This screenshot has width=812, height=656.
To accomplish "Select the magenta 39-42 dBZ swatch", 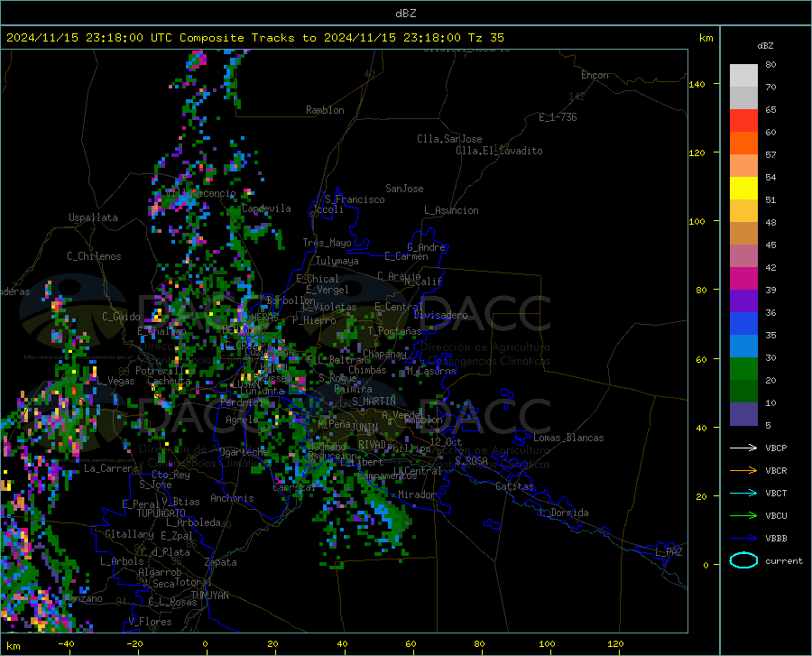I will [x=743, y=279].
